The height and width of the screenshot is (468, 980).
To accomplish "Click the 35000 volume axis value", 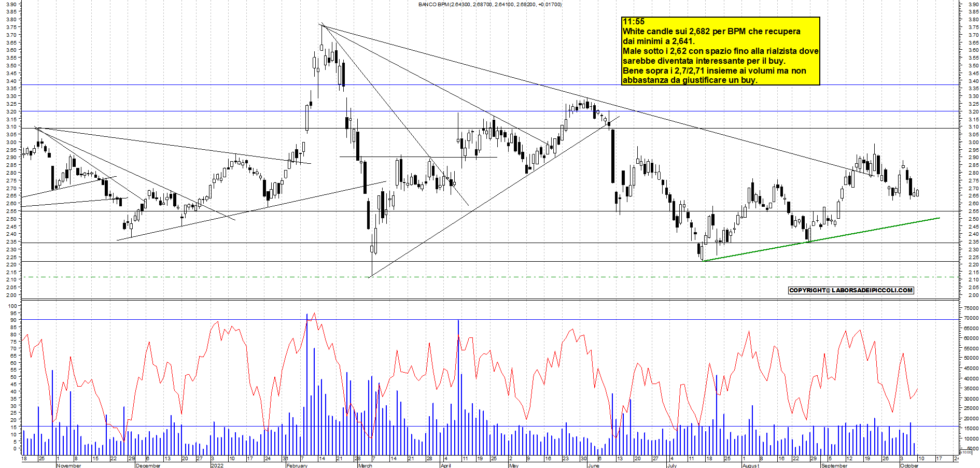I will click(x=971, y=389).
